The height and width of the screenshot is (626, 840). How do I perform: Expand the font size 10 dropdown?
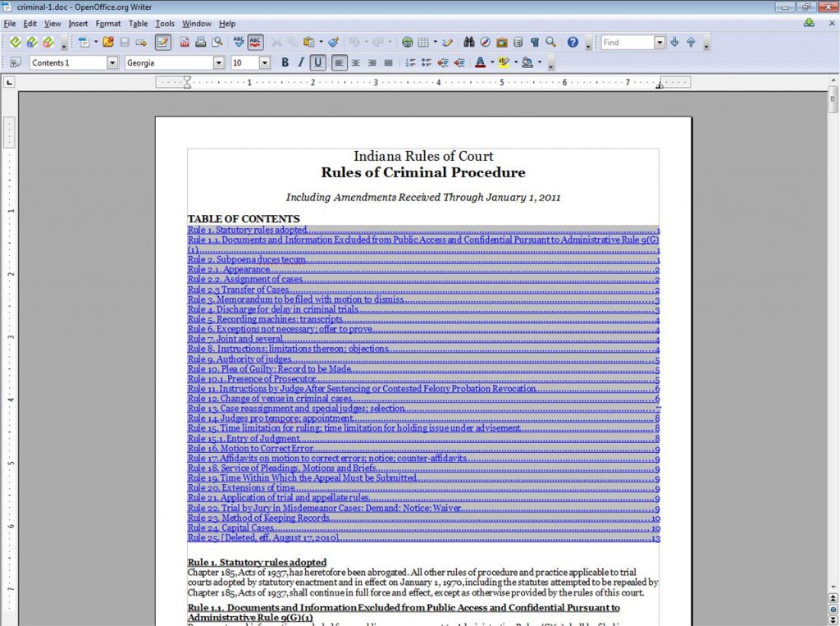coord(265,62)
